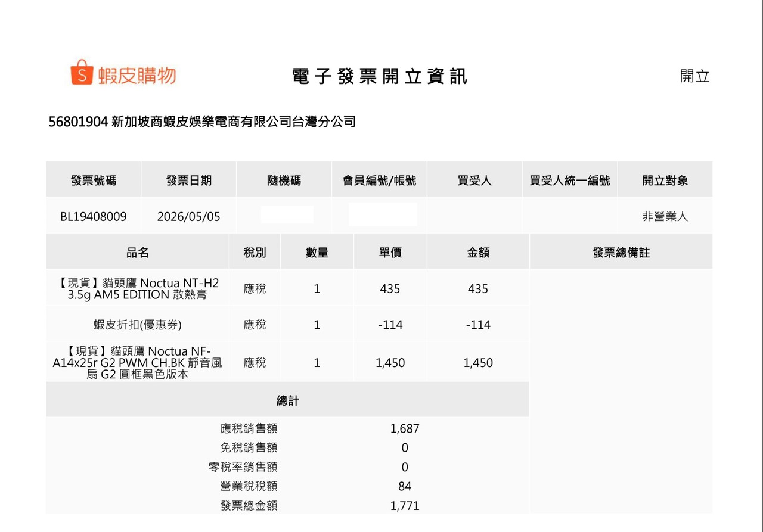
Task: Click the quantity 1 in the NT-H2 row
Action: tap(317, 289)
